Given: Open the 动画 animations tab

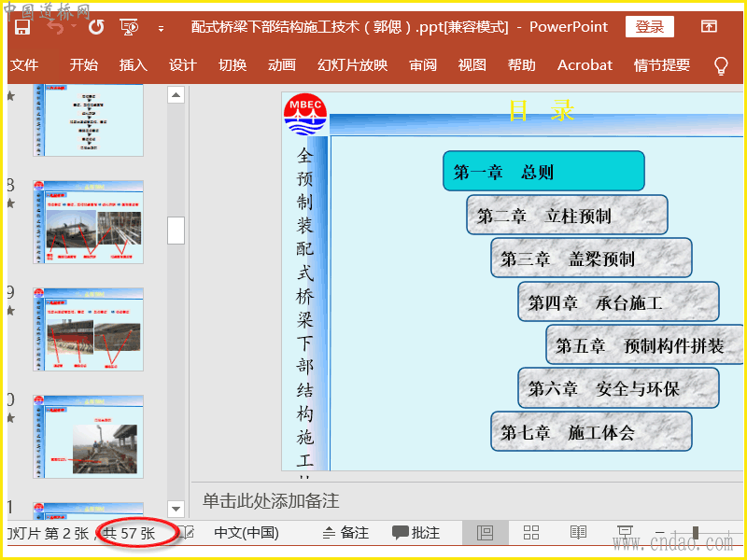Looking at the screenshot, I should click(x=282, y=64).
